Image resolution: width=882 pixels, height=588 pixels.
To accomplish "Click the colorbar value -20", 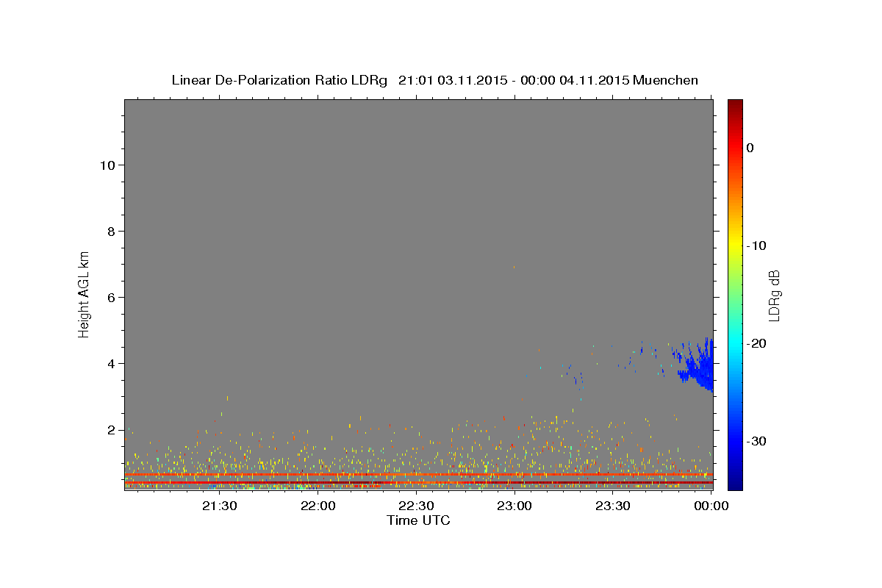I will coord(757,343).
